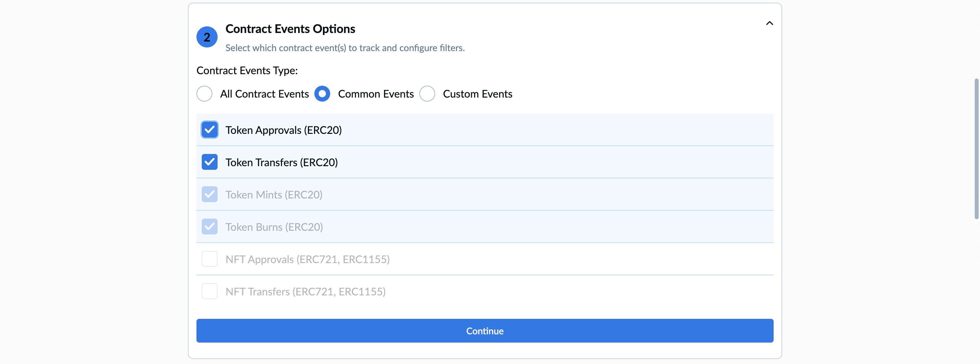Screen dimensions: 980x364
Task: Select Common Events radio button
Action: pyautogui.click(x=322, y=94)
